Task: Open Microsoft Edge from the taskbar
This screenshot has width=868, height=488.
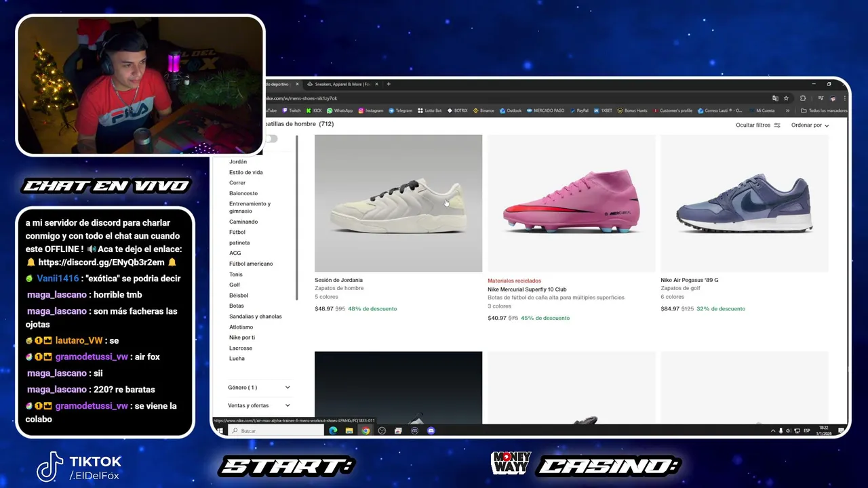Action: pos(333,430)
